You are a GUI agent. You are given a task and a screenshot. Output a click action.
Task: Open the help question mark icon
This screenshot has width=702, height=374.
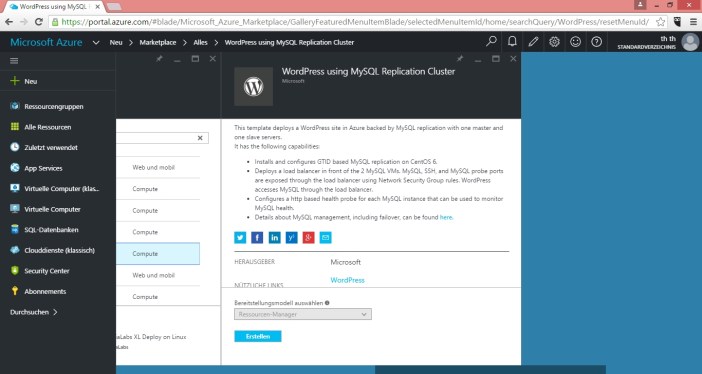click(x=596, y=42)
